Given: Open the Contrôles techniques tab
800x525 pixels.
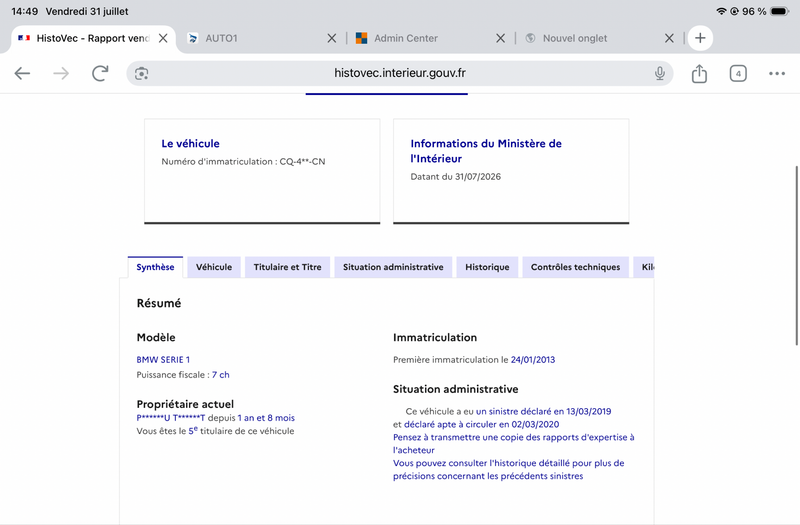Looking at the screenshot, I should [575, 267].
